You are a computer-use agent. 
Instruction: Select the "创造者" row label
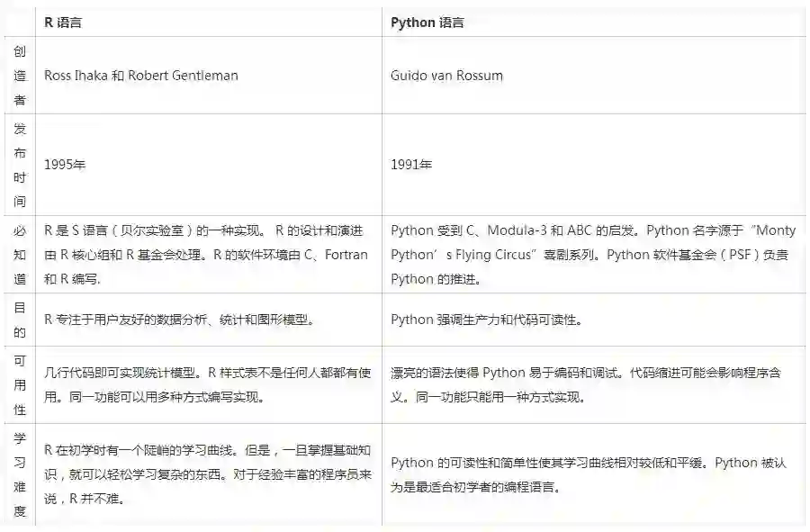(20, 76)
